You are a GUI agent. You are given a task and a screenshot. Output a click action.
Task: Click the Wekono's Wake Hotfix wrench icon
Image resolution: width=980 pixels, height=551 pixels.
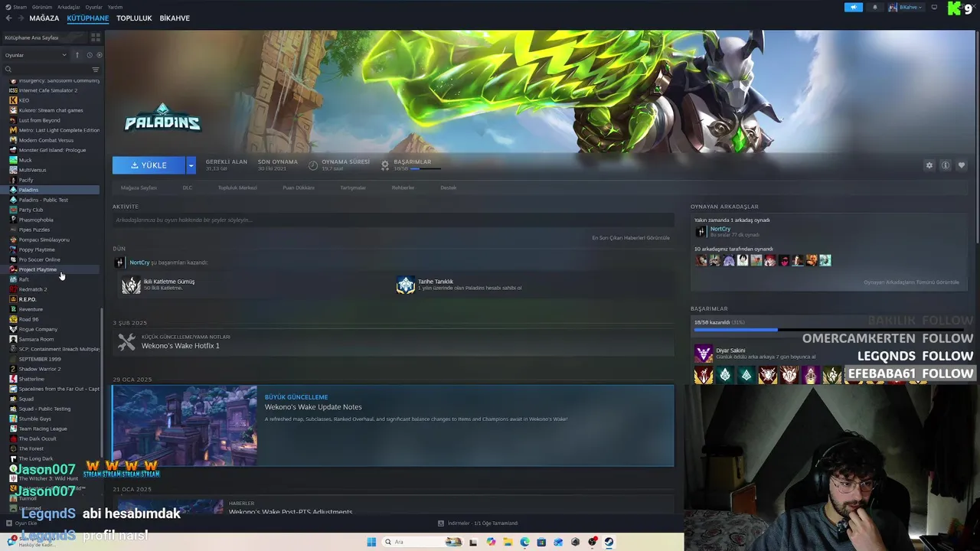[x=127, y=341]
